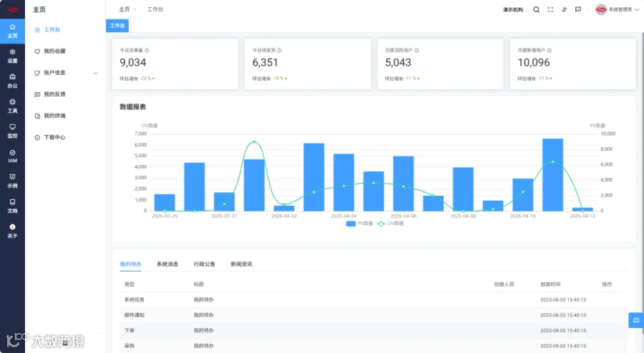This screenshot has height=353, width=644.
Task: Select 账户信息 in the side menu
Action: point(65,73)
